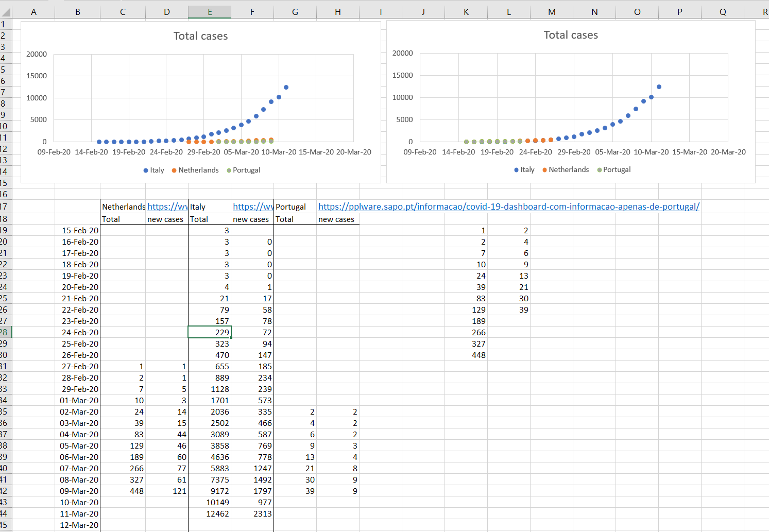The height and width of the screenshot is (532, 769).
Task: Select column K header
Action: click(466, 12)
